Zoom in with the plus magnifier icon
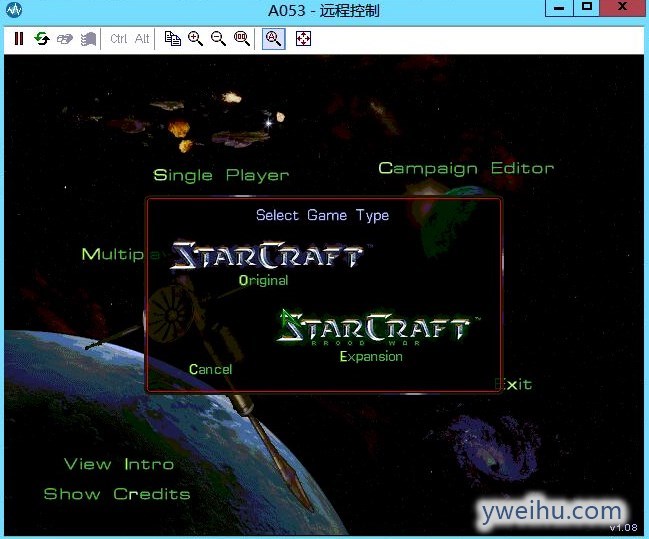Image resolution: width=649 pixels, height=539 pixels. point(195,38)
